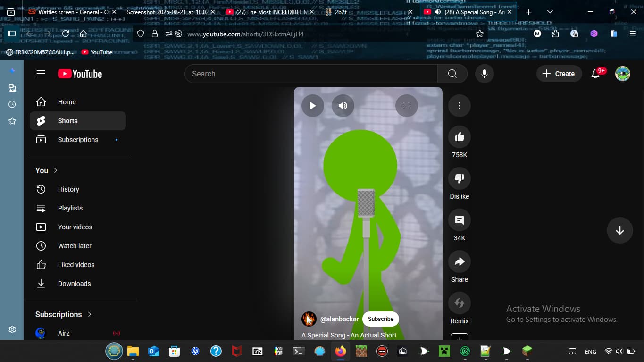Start voice search with microphone icon
Image resolution: width=644 pixels, height=362 pixels.
(x=484, y=74)
